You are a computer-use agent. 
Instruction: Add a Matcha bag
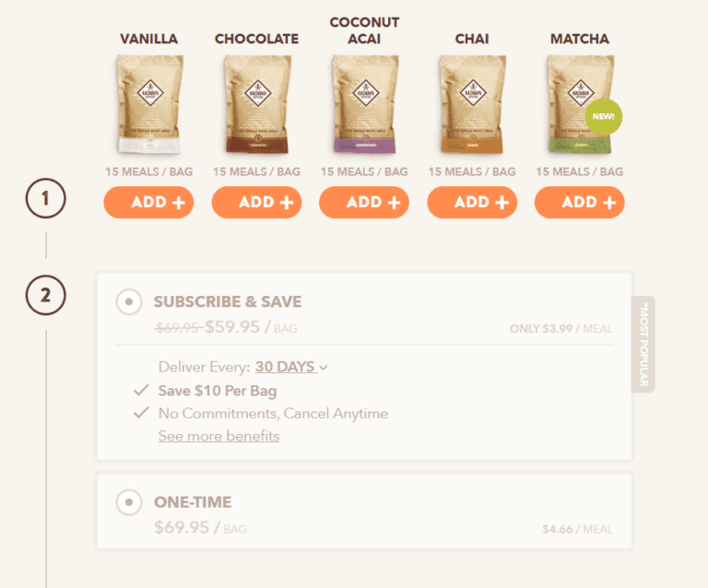coord(579,203)
